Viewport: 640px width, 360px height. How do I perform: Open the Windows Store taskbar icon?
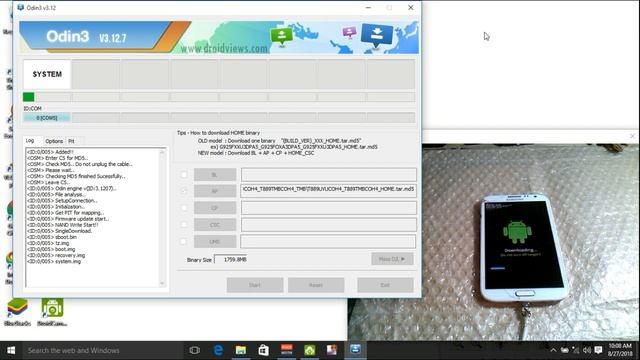tap(264, 350)
